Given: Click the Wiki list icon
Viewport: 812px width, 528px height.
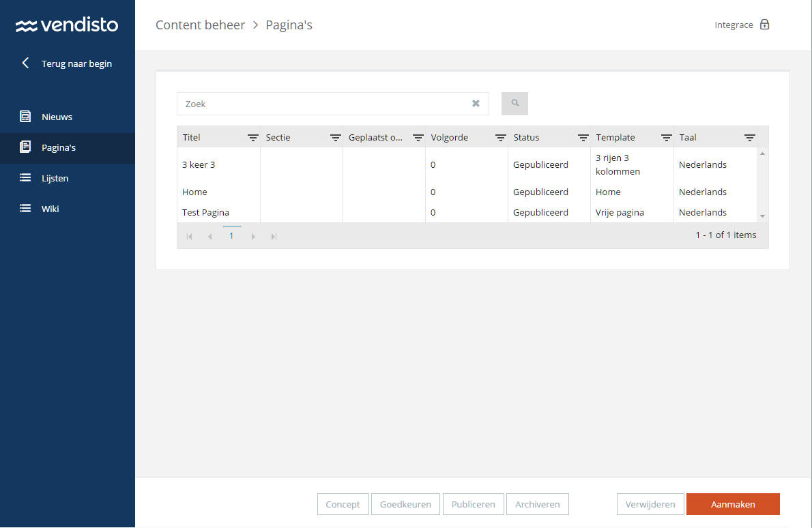Looking at the screenshot, I should 25,209.
